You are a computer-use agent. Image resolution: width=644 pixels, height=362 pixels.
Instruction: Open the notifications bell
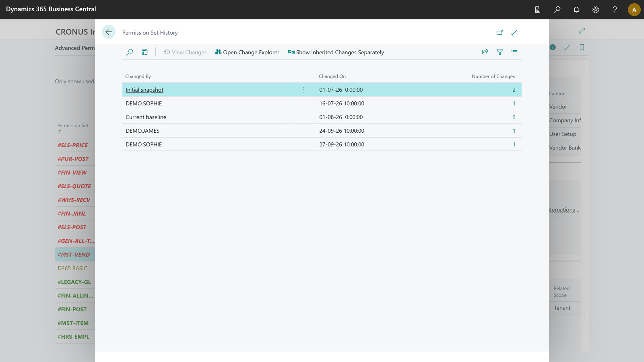(576, 10)
